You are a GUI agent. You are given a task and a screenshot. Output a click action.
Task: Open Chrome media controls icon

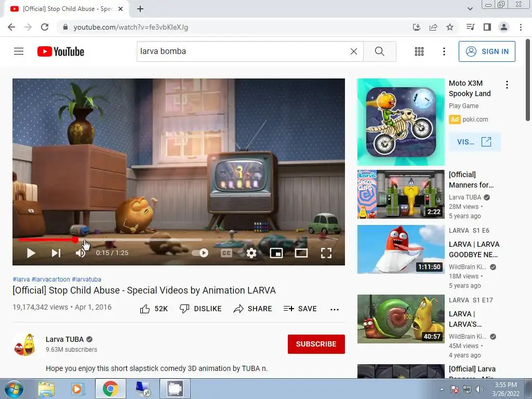[470, 27]
